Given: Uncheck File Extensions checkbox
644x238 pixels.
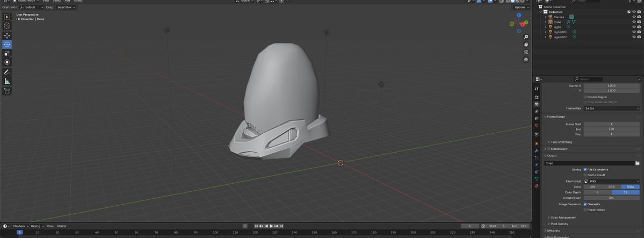Looking at the screenshot, I should pos(585,169).
